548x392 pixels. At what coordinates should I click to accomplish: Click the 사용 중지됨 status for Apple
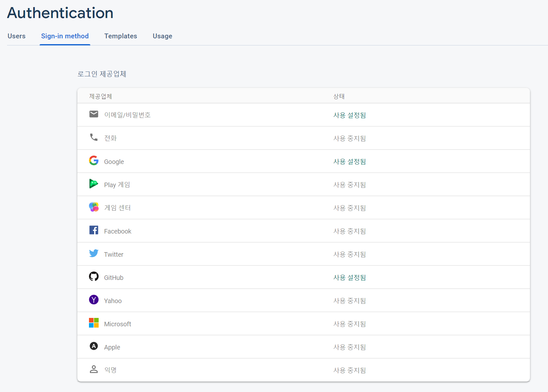[350, 347]
